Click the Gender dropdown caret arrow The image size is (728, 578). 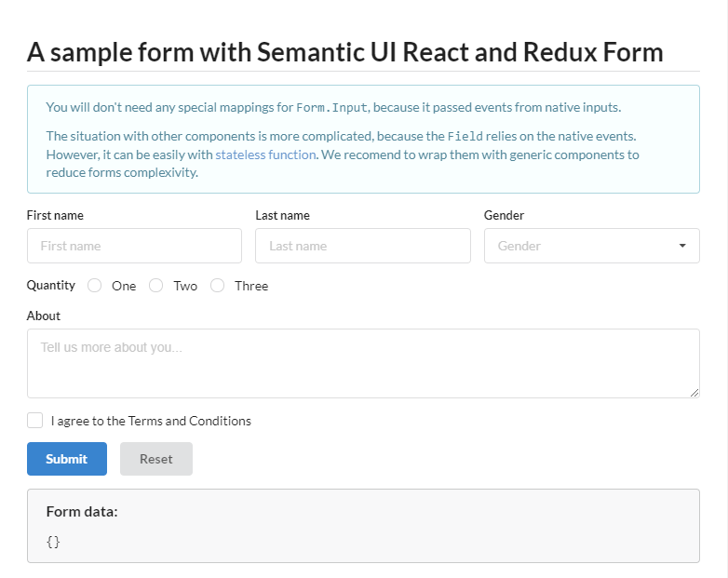682,246
